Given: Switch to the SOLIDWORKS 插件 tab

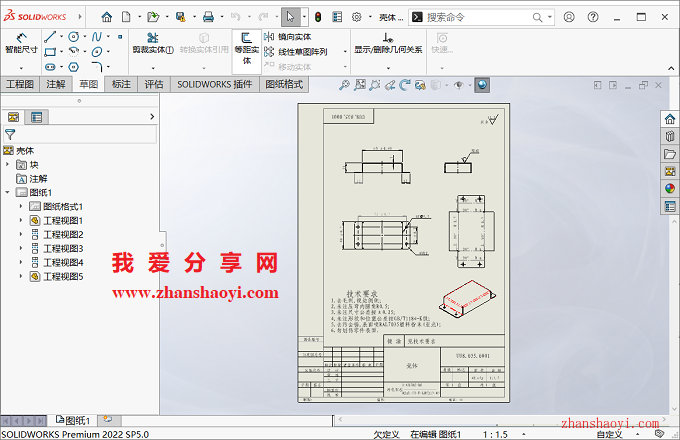Looking at the screenshot, I should [215, 84].
